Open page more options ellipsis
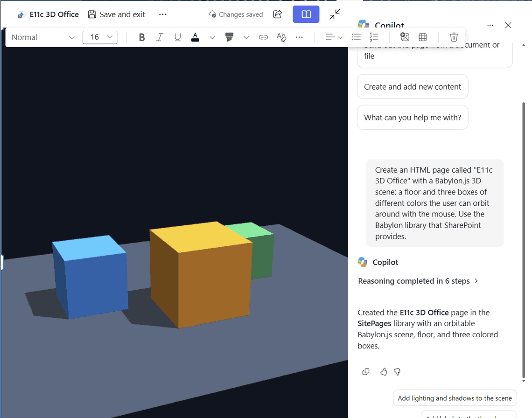This screenshot has width=532, height=418. click(x=162, y=14)
